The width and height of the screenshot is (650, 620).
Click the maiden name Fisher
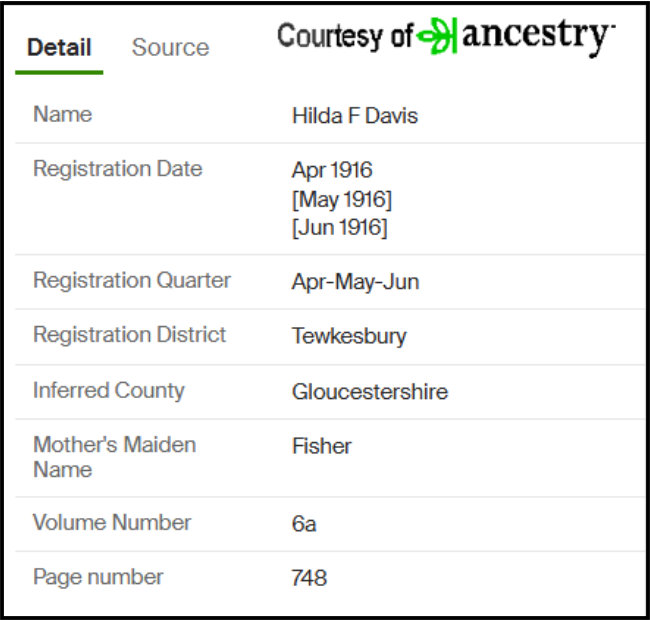click(x=322, y=446)
